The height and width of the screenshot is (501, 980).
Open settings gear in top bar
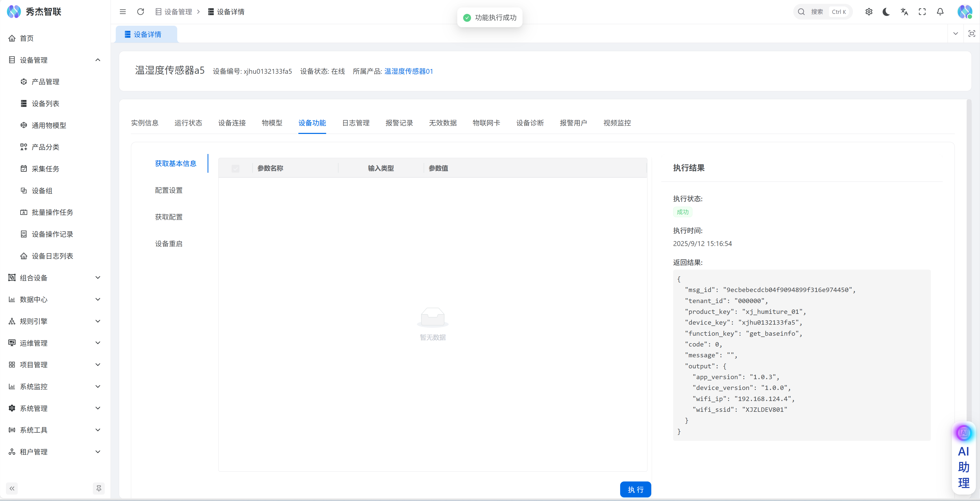tap(869, 12)
